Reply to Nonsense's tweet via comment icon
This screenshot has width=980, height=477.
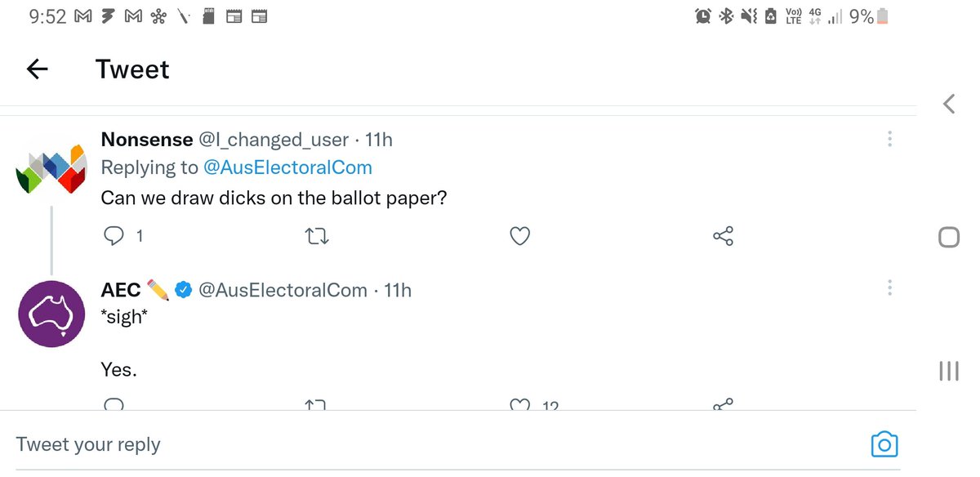tap(114, 236)
